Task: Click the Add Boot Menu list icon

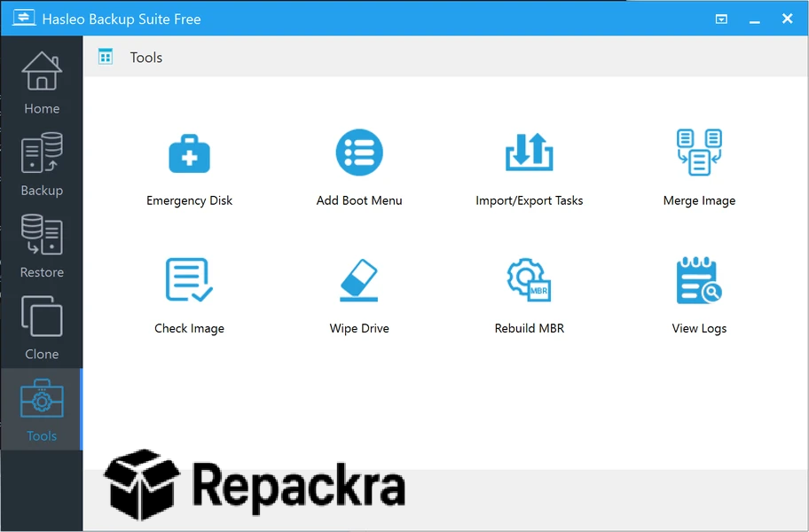Action: [359, 153]
